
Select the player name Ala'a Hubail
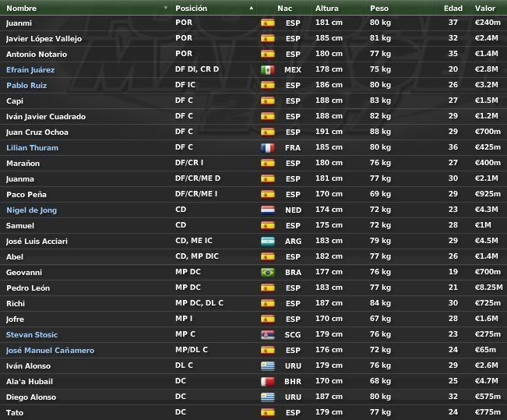coord(30,382)
